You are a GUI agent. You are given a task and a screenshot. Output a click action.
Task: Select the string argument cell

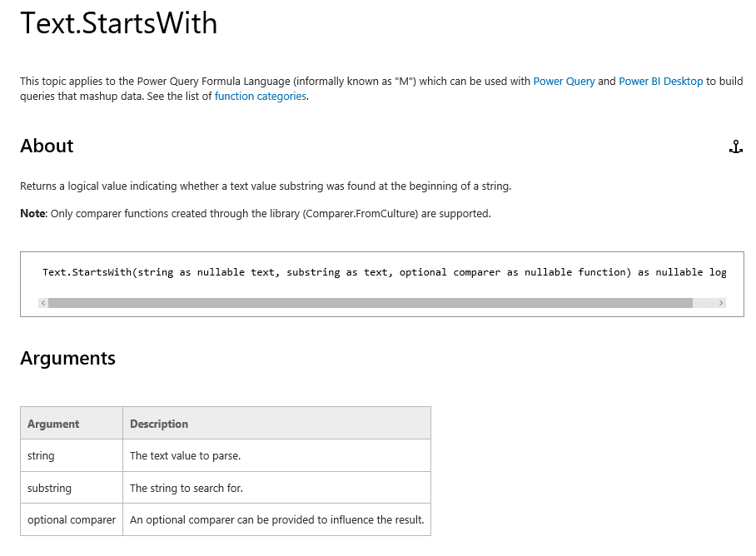coord(41,456)
